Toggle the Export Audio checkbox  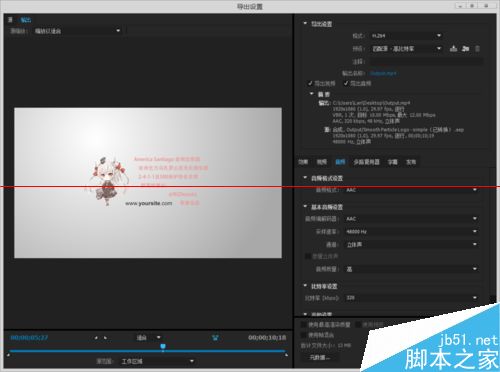tap(346, 83)
